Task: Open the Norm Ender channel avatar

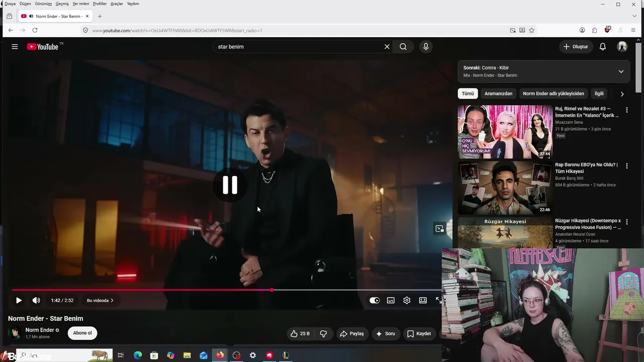Action: pos(15,333)
